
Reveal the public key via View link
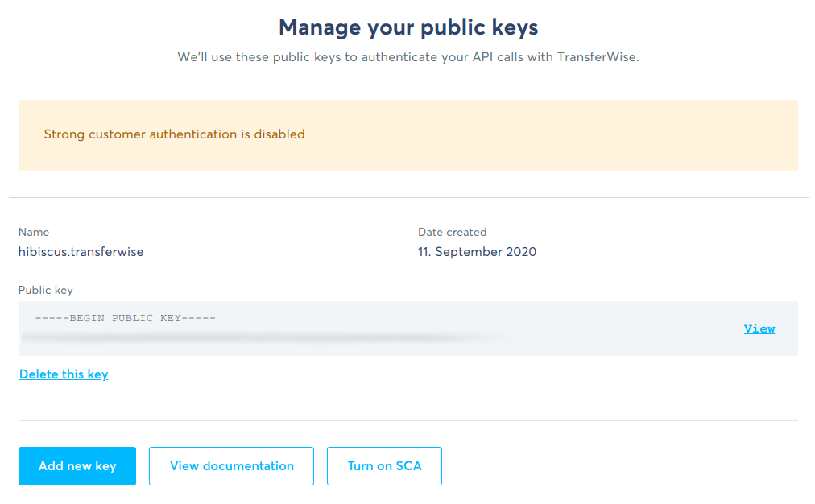click(x=759, y=328)
